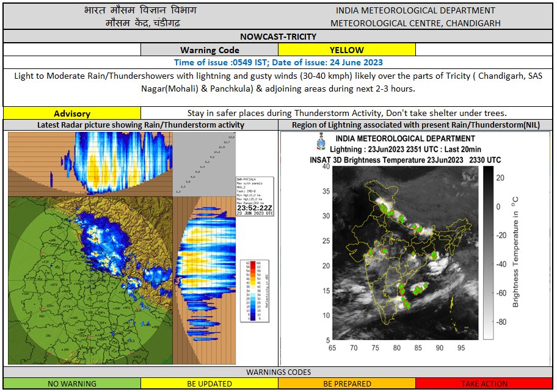Click the Region of Lightning heading
The width and height of the screenshot is (557, 392).
pos(416,125)
